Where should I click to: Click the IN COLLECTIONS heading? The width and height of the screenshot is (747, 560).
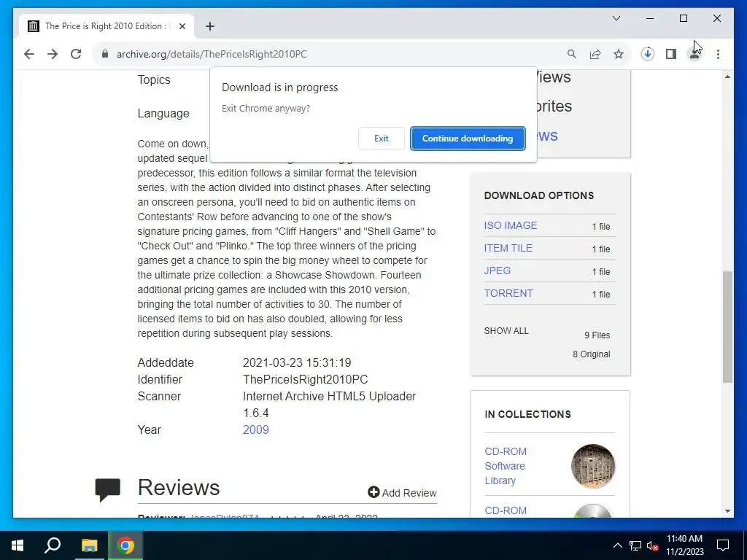[528, 414]
